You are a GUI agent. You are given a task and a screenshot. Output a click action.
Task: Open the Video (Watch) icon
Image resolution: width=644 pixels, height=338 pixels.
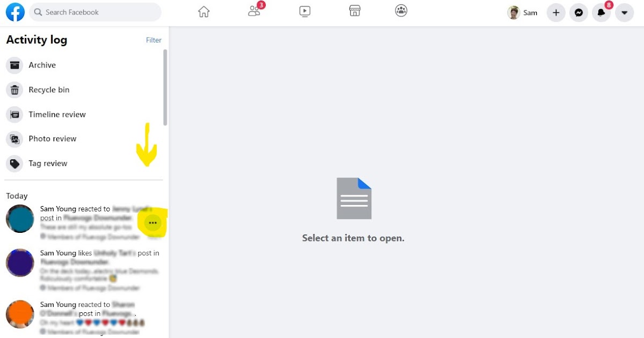(x=305, y=11)
